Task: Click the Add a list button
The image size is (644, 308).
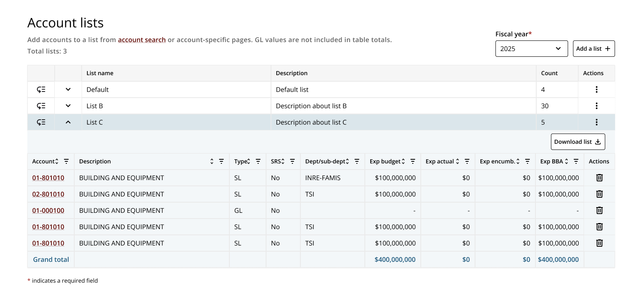Action: 593,49
